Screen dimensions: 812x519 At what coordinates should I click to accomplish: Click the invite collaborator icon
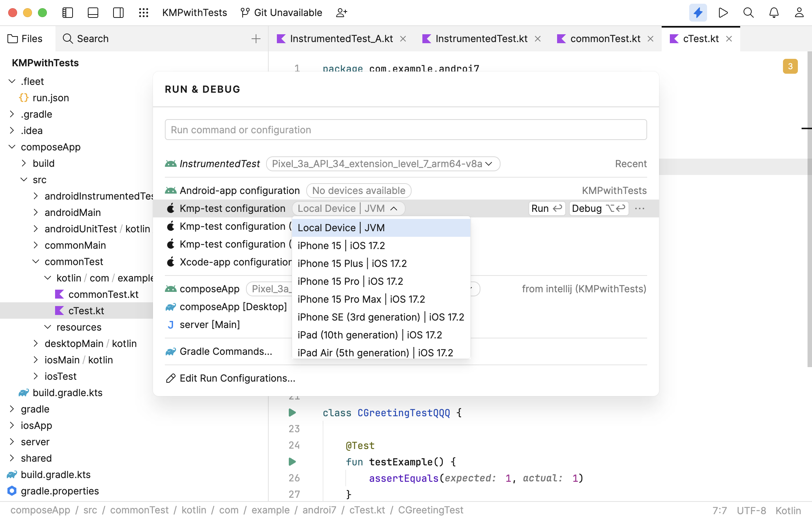pos(342,12)
